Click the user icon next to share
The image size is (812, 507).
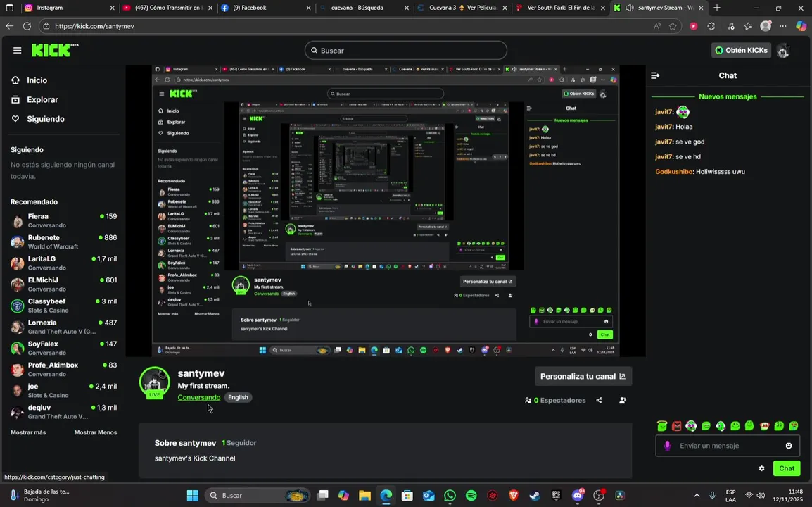click(x=623, y=400)
